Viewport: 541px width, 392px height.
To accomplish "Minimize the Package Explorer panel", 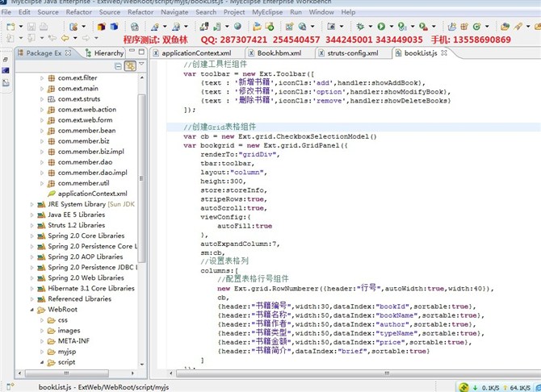I will pos(132,51).
